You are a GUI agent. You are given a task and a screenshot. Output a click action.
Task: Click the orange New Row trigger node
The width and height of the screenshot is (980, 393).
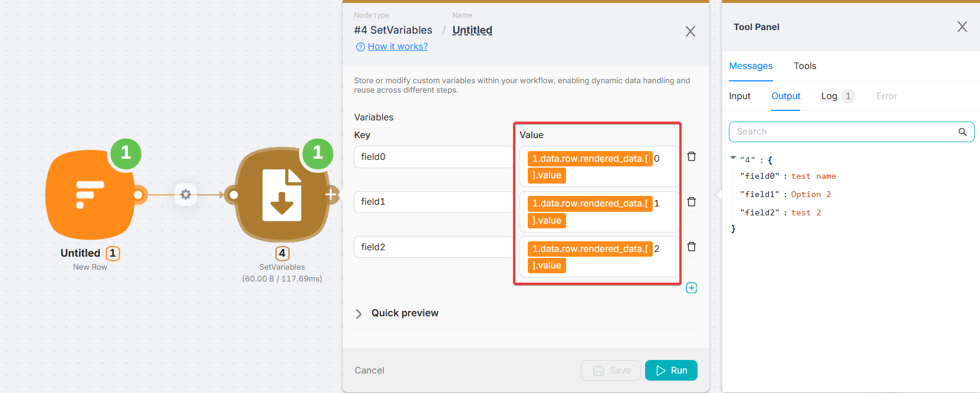(x=90, y=195)
